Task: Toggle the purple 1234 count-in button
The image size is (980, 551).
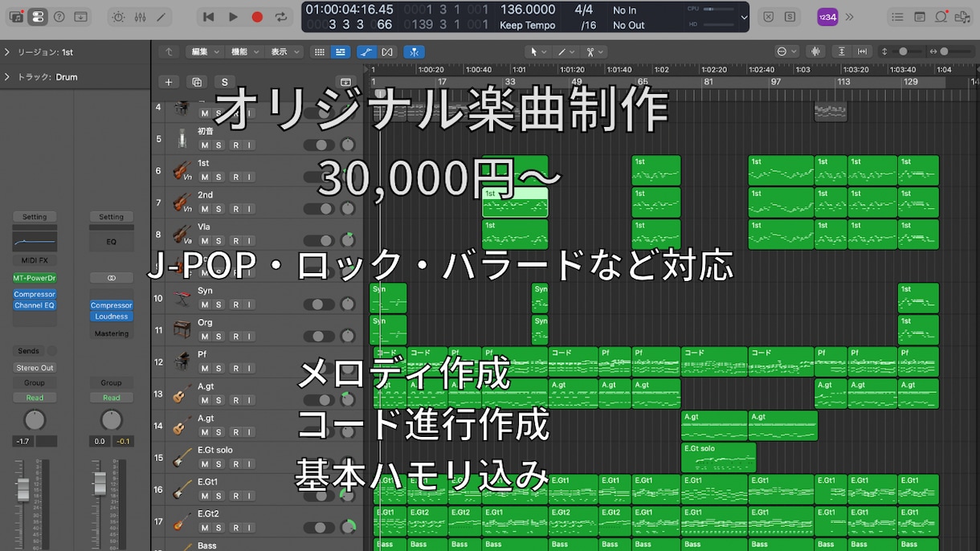Action: [x=827, y=17]
